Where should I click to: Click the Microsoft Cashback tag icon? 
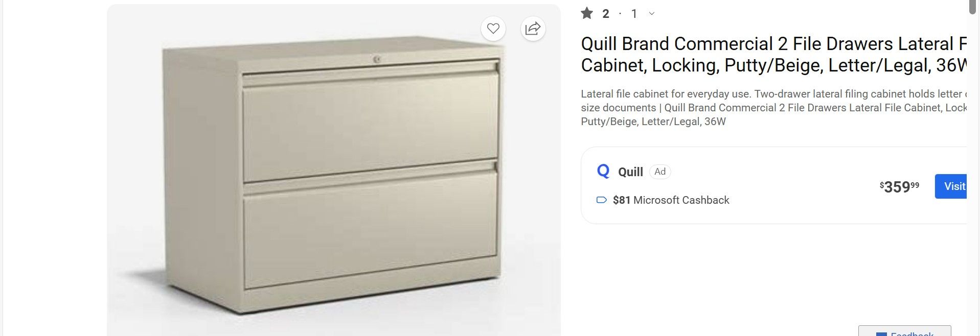click(602, 200)
